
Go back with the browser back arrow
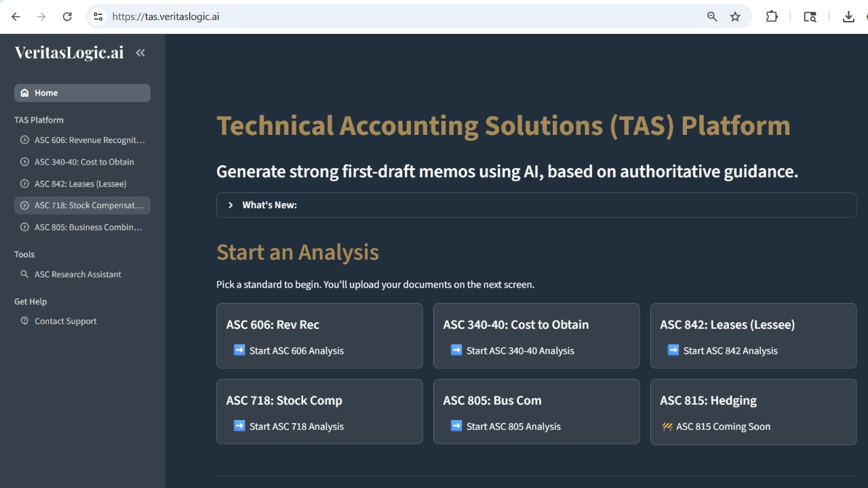(x=16, y=17)
